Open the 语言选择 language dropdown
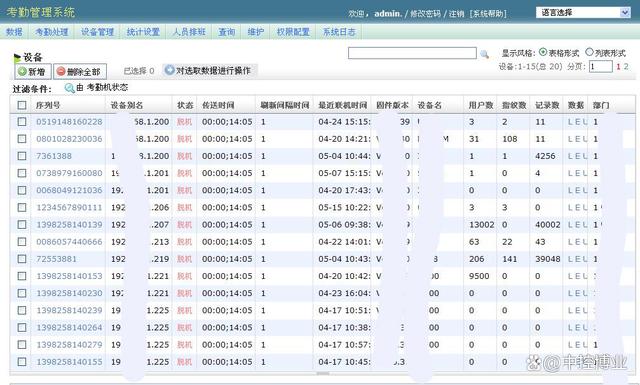 pyautogui.click(x=583, y=13)
